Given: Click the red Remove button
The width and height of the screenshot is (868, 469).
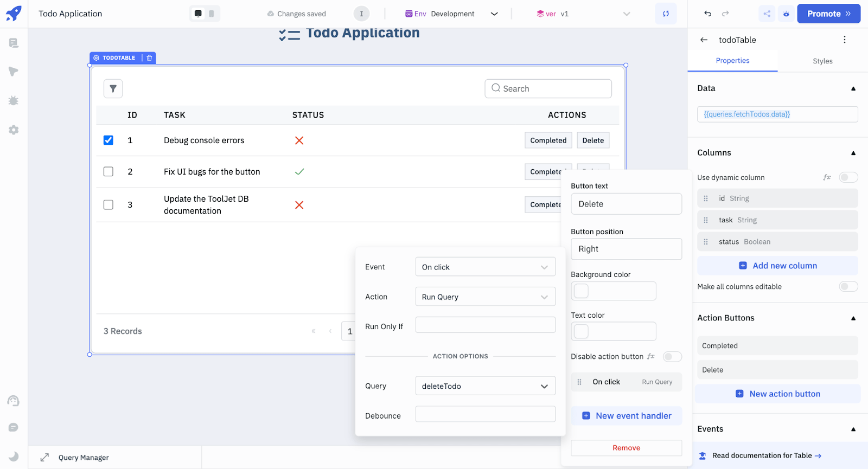Looking at the screenshot, I should click(x=627, y=448).
